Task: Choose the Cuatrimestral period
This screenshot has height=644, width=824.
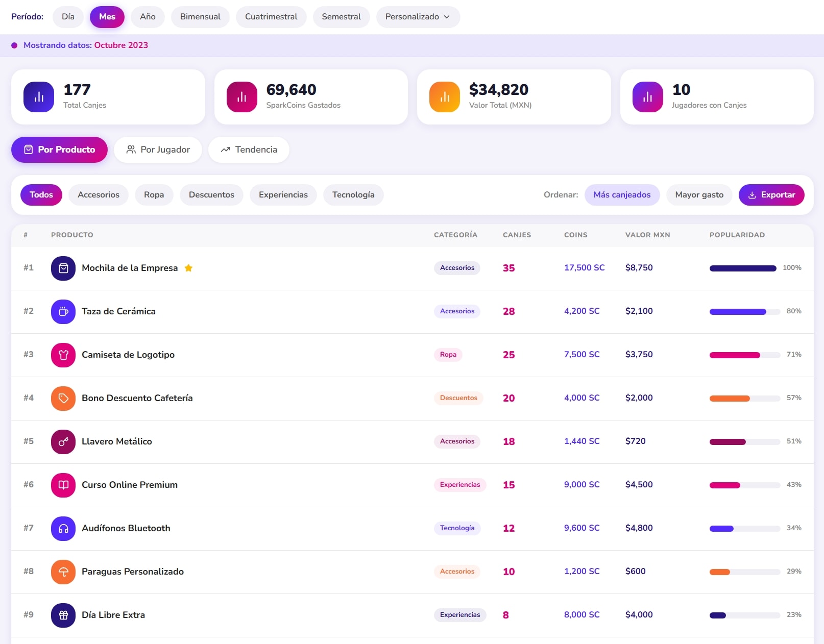Action: [x=271, y=17]
